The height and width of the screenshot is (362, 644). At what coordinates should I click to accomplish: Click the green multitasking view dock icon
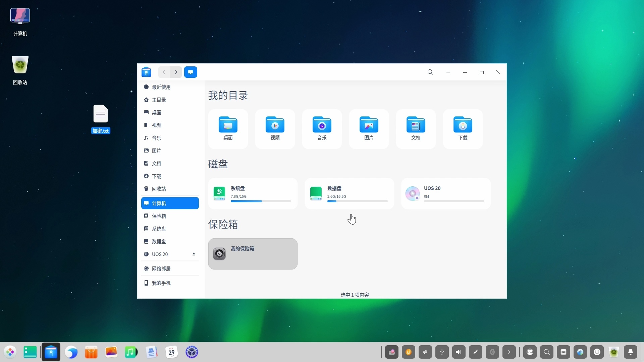30,352
